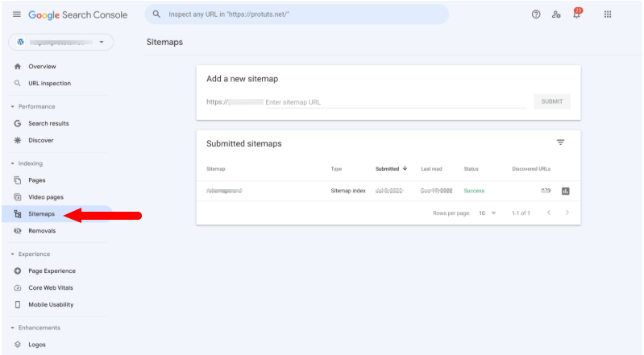Viewport: 644px width, 355px height.
Task: Click the Success status in sitemap row
Action: pos(474,191)
